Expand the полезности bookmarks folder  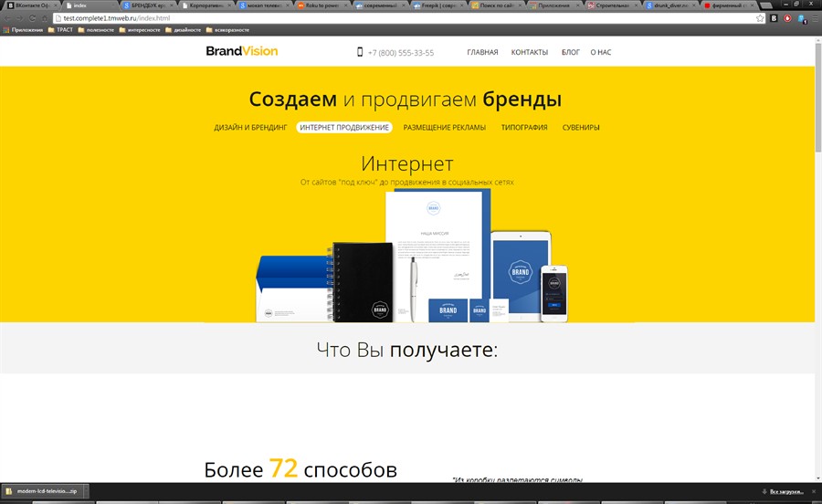coord(96,30)
